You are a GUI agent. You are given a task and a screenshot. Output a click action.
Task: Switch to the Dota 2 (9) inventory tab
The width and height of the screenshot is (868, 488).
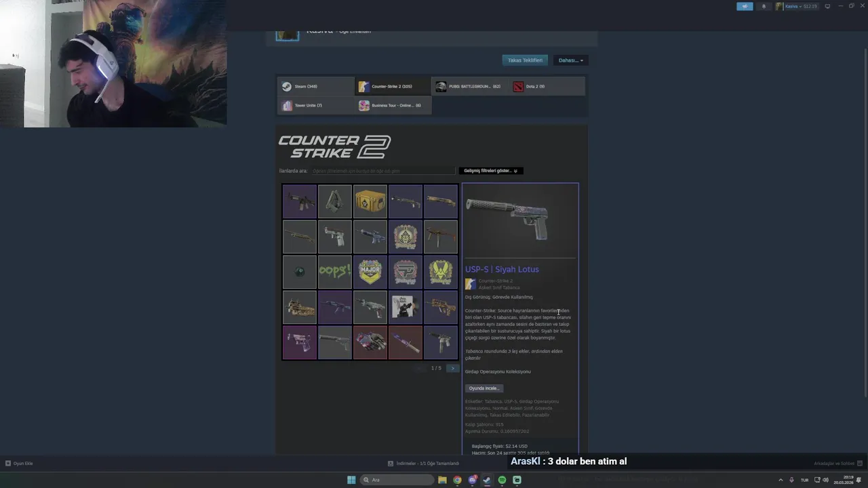(547, 86)
